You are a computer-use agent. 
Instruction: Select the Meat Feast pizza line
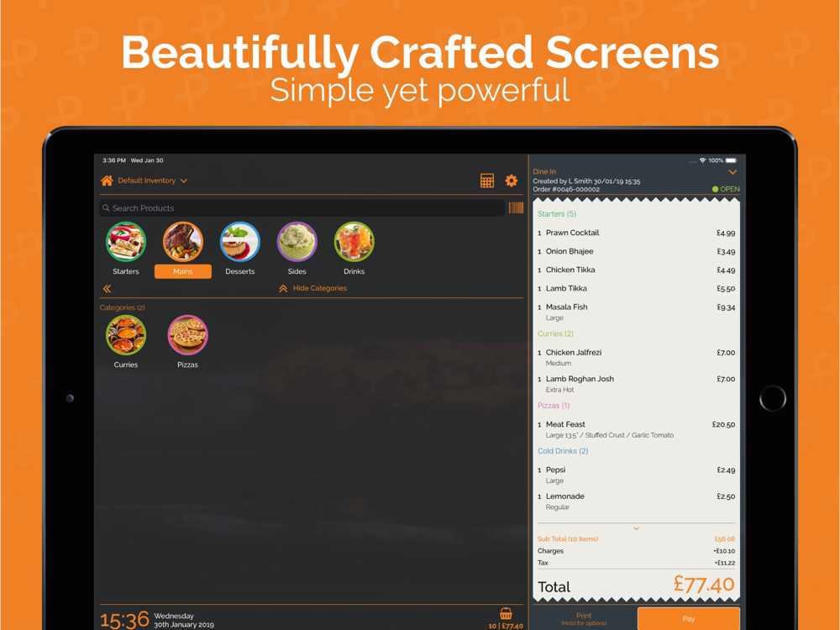click(637, 429)
